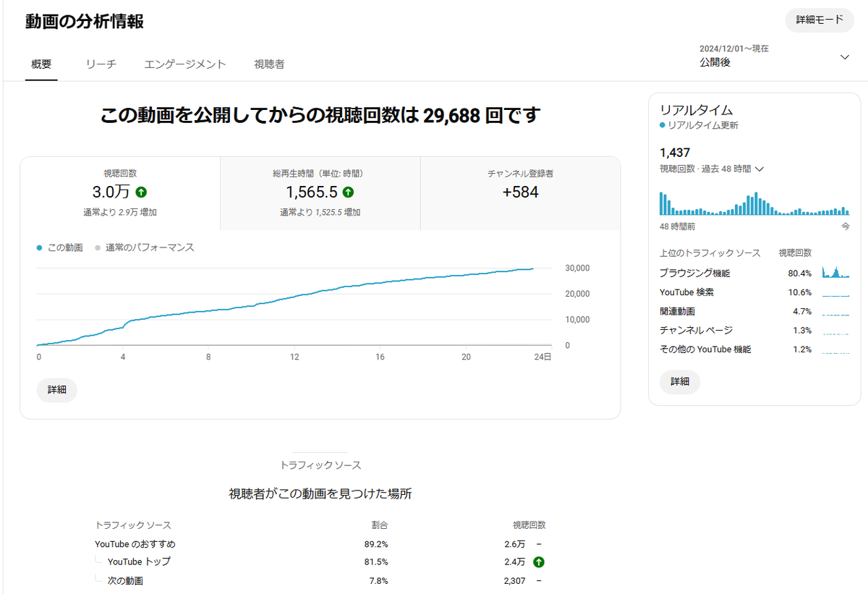Select the チャンネル登録者 metric card
868x594 pixels.
520,193
